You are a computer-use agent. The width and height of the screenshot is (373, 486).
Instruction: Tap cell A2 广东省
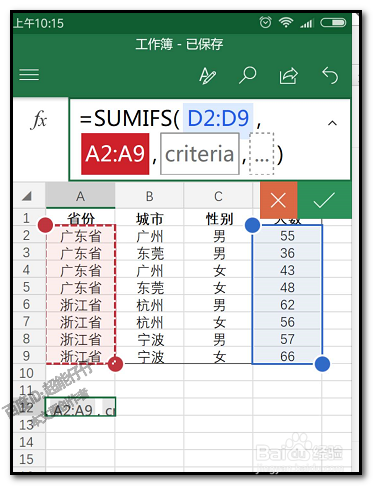[81, 236]
